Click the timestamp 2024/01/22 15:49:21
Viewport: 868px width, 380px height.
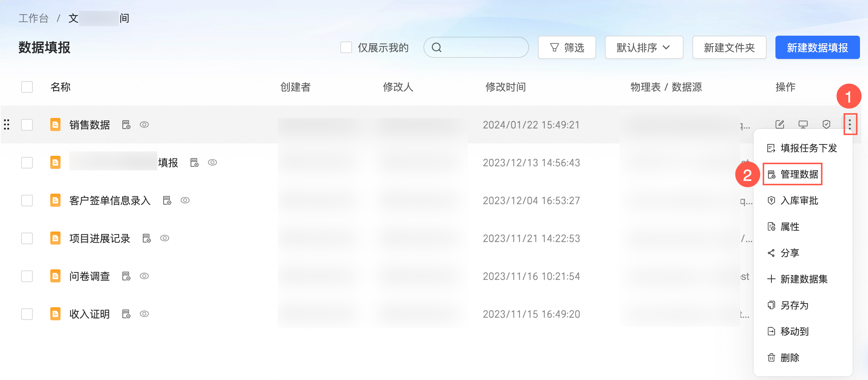pos(531,125)
